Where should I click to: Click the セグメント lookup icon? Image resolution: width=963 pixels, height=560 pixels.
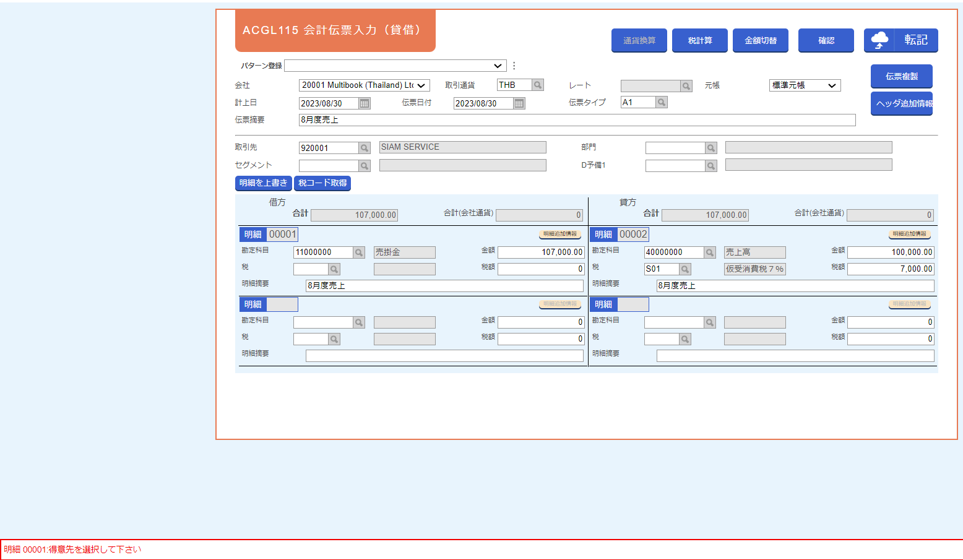365,166
